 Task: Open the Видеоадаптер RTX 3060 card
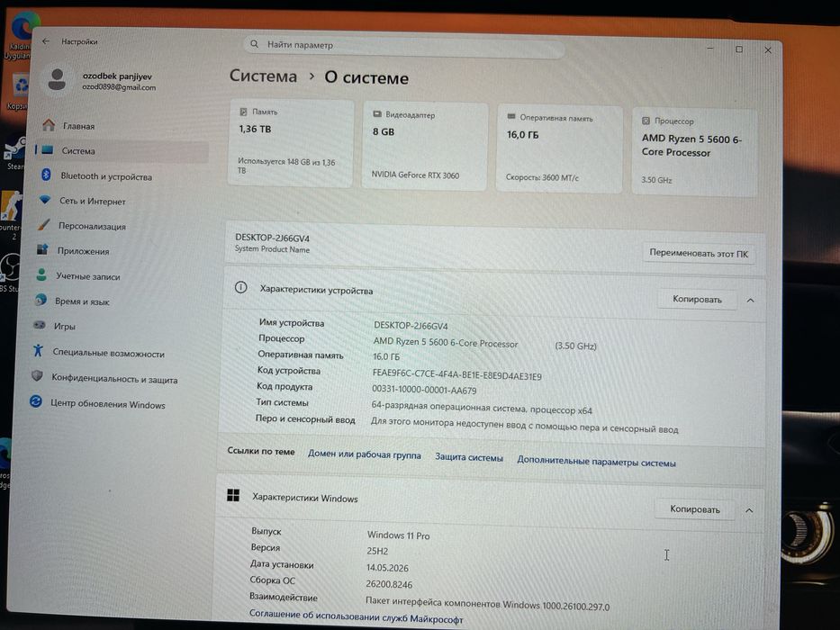tap(425, 146)
